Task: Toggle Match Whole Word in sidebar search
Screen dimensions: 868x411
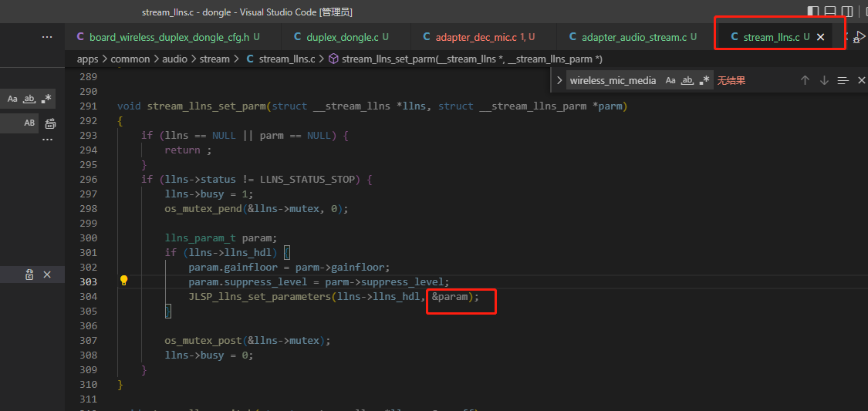Action: click(30, 99)
